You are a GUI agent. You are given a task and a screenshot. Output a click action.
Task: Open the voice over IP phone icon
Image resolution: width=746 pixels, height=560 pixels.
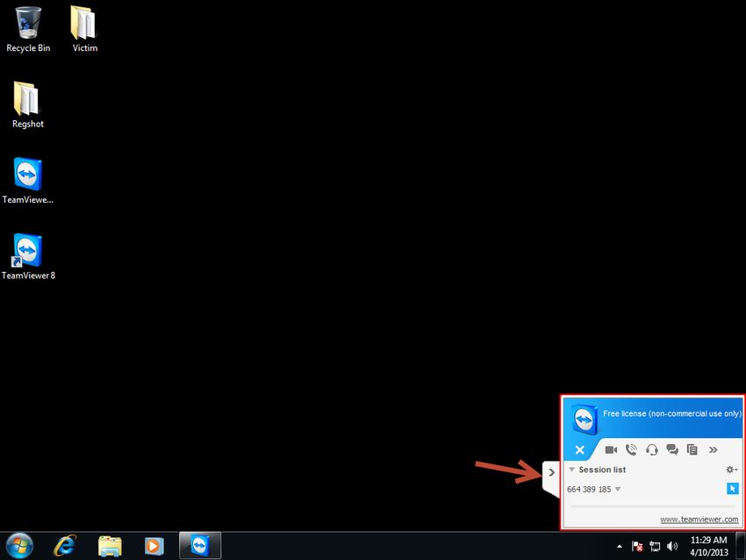[631, 449]
